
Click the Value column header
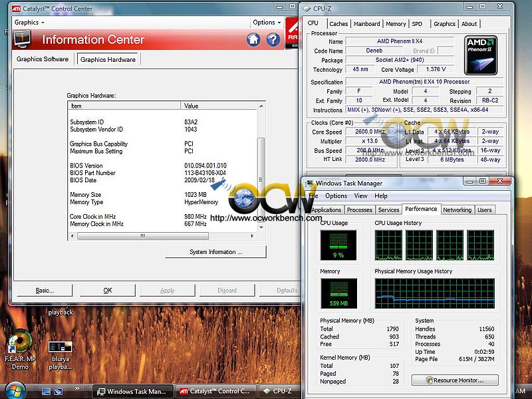tap(219, 106)
